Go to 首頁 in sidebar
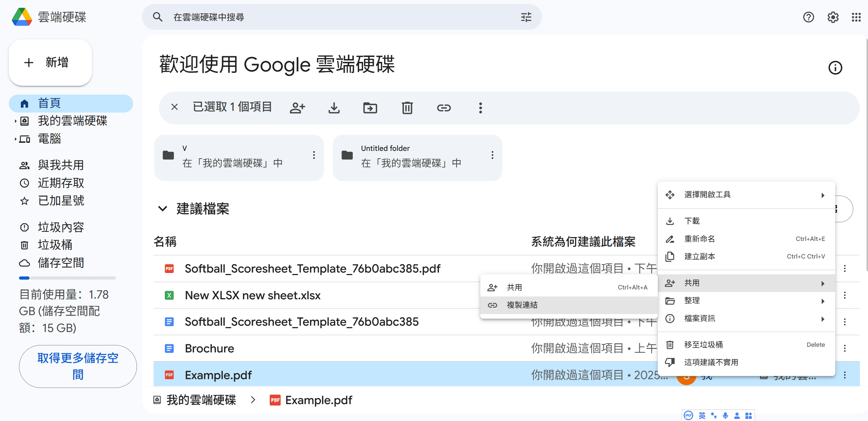Screen dimensions: 868x421 click(x=71, y=103)
